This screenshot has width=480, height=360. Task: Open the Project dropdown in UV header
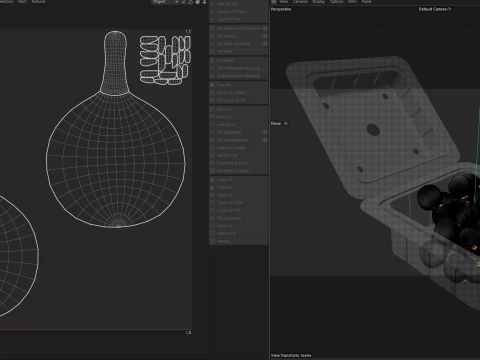(x=165, y=2)
